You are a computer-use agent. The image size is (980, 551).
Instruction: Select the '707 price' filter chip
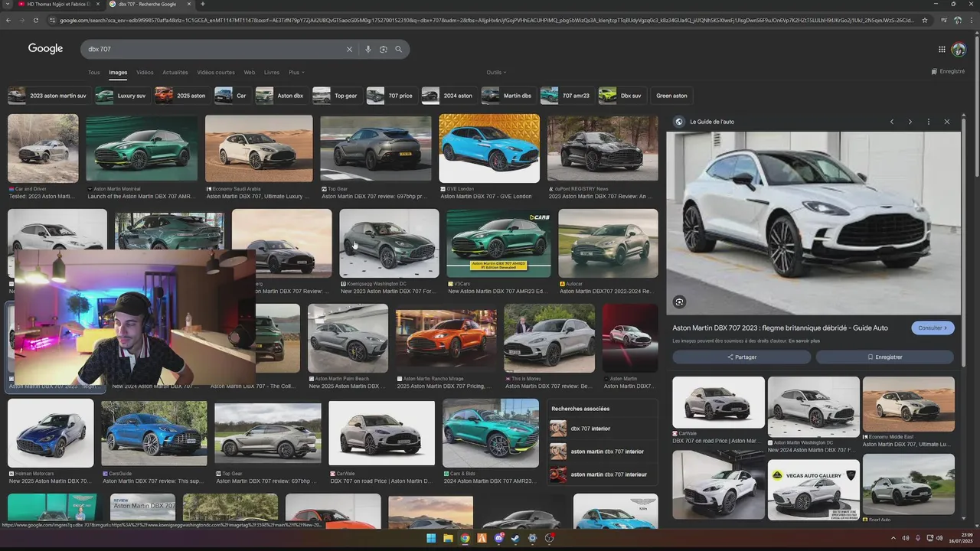coord(390,96)
